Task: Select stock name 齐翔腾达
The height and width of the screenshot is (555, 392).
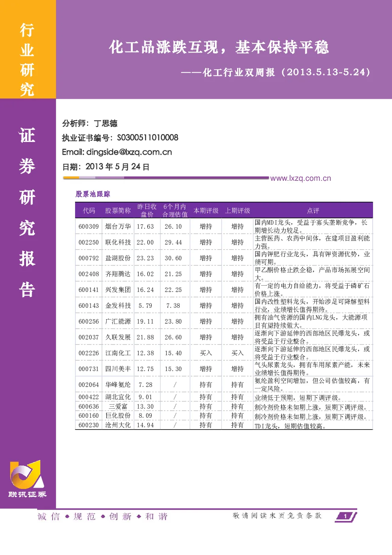Action: 118,274
